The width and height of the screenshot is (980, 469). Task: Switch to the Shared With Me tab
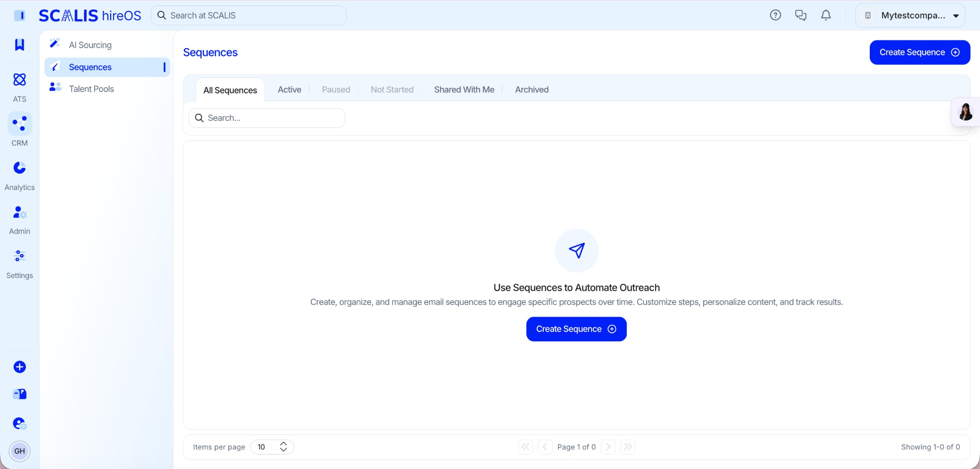click(464, 90)
